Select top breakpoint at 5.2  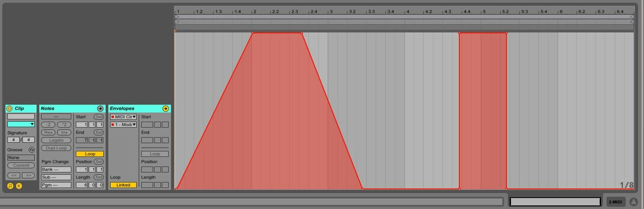pyautogui.click(x=506, y=33)
